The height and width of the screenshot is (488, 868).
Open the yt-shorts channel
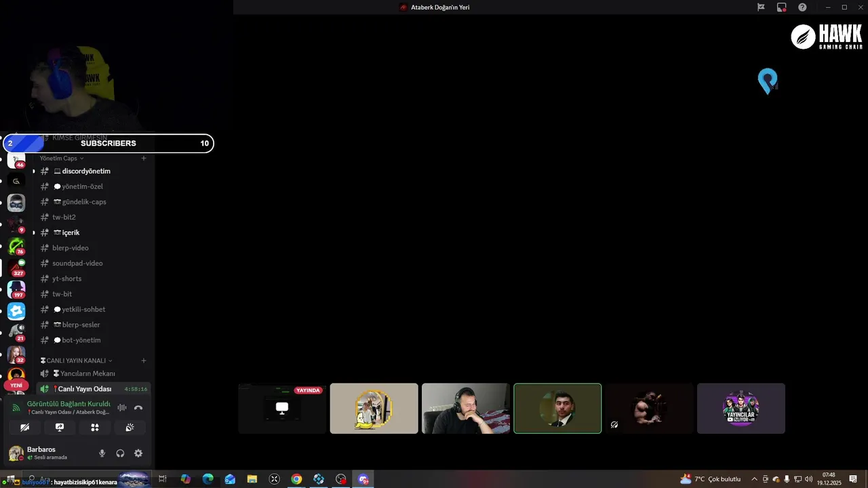94,279
